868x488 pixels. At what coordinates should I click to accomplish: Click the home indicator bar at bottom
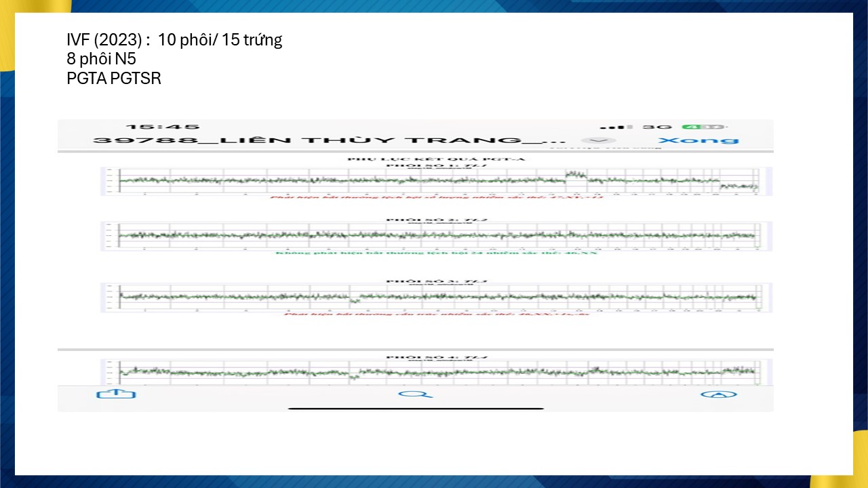[x=416, y=409]
